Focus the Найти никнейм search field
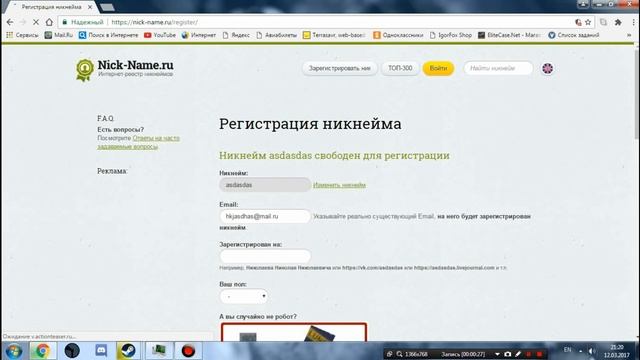The width and height of the screenshot is (640, 360). tap(498, 68)
